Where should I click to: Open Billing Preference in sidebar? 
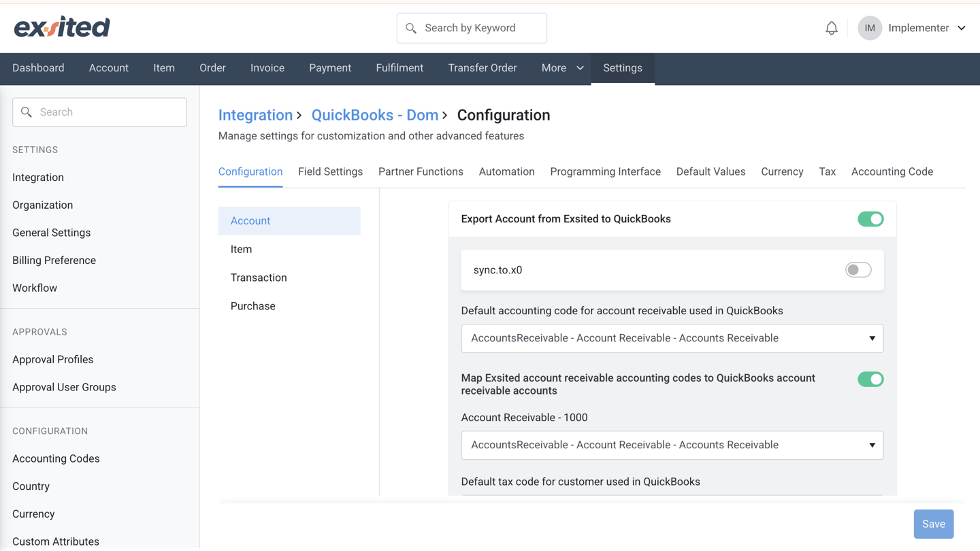(x=54, y=260)
